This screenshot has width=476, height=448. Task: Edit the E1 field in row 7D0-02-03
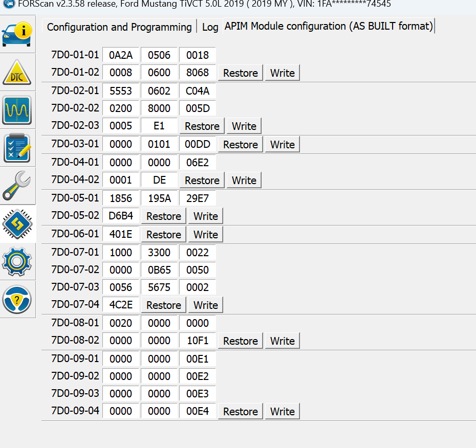pos(159,126)
